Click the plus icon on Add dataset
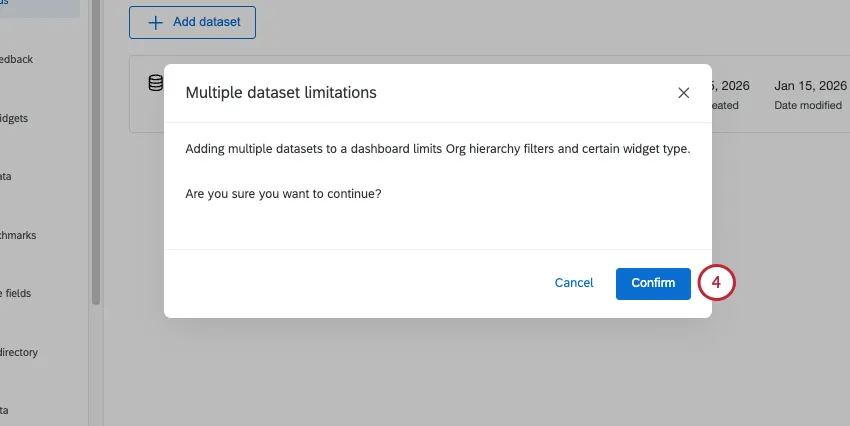 (x=156, y=22)
